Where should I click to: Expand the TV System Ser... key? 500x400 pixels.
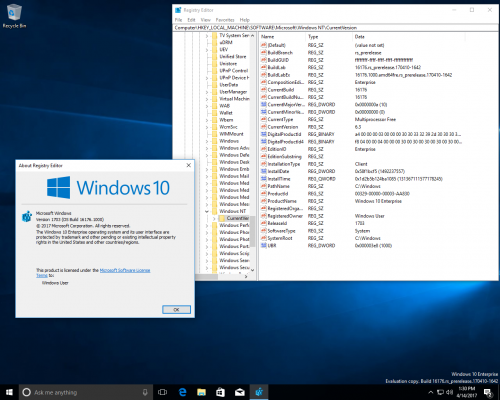tap(207, 36)
